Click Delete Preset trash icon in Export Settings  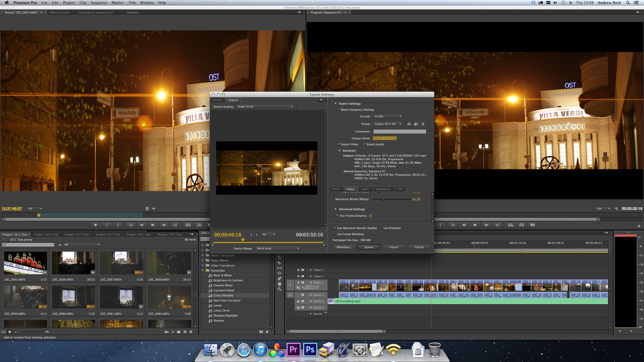coord(423,124)
